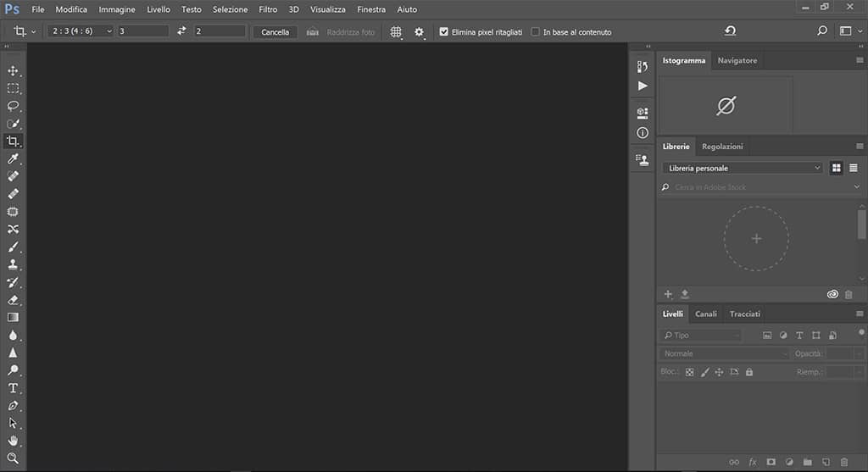This screenshot has height=472, width=868.
Task: Select the Spot Healing Brush tool
Action: 13,176
